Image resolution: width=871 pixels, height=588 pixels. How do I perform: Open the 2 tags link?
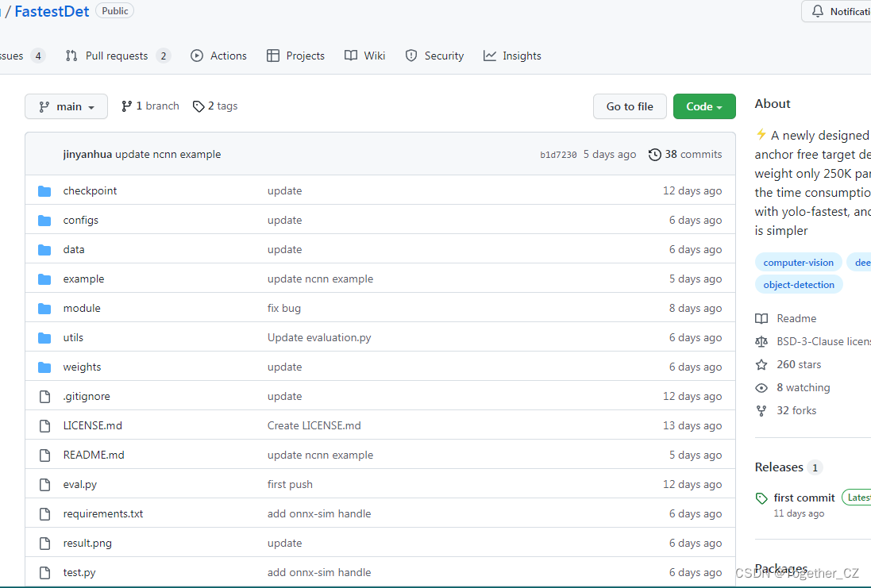click(215, 106)
